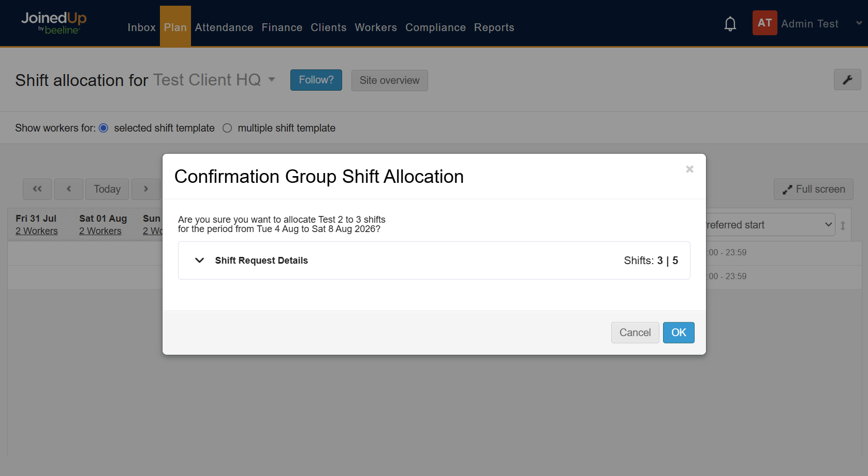The image size is (868, 476).
Task: Go to previous day arrow
Action: [x=69, y=189]
